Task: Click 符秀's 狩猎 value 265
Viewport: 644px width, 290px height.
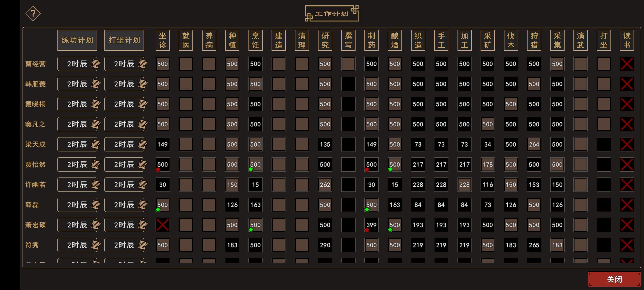Action: (x=534, y=245)
